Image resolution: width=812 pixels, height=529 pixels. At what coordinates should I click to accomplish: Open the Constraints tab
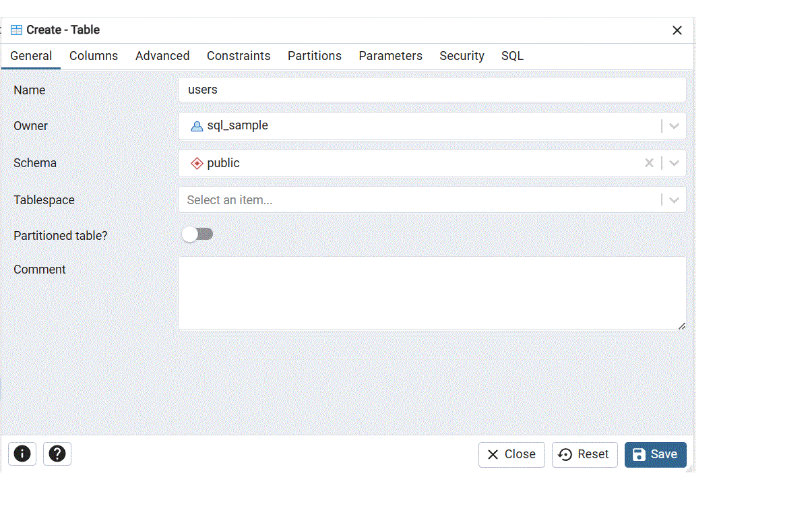[239, 56]
